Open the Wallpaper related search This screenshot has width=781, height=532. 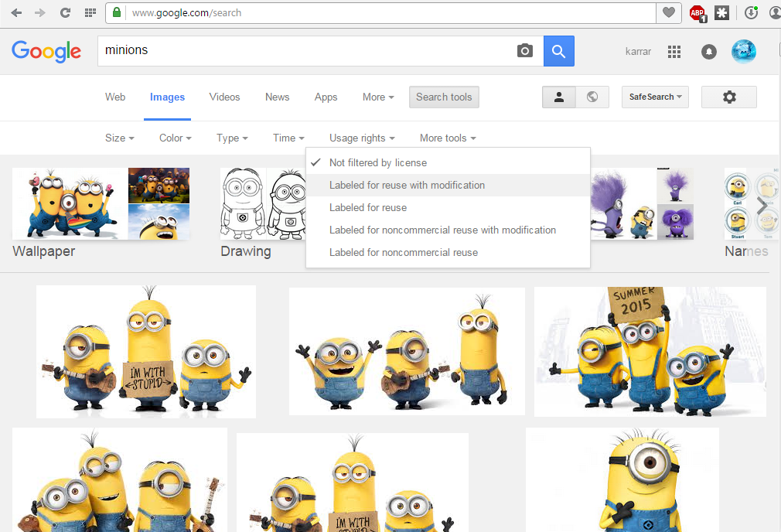(x=44, y=251)
